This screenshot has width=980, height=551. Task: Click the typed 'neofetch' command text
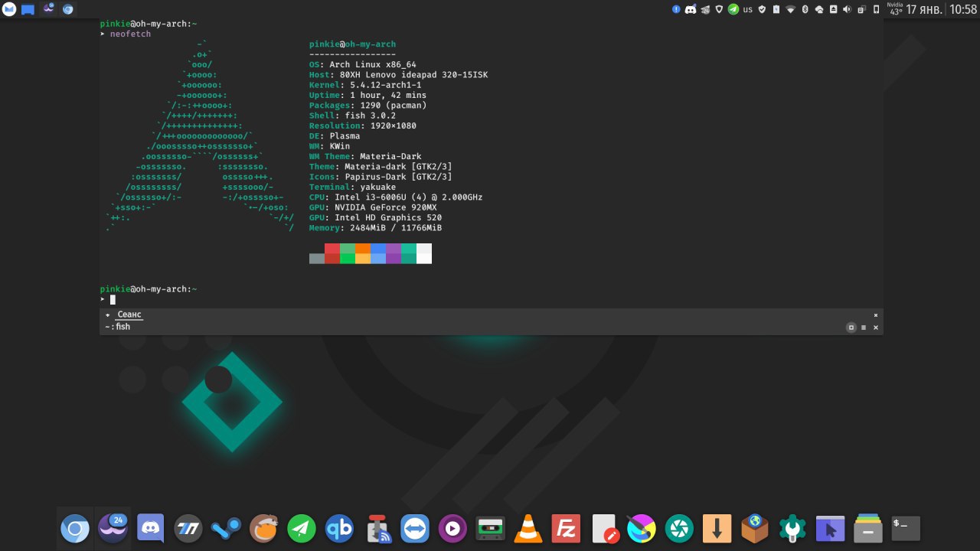(x=130, y=34)
